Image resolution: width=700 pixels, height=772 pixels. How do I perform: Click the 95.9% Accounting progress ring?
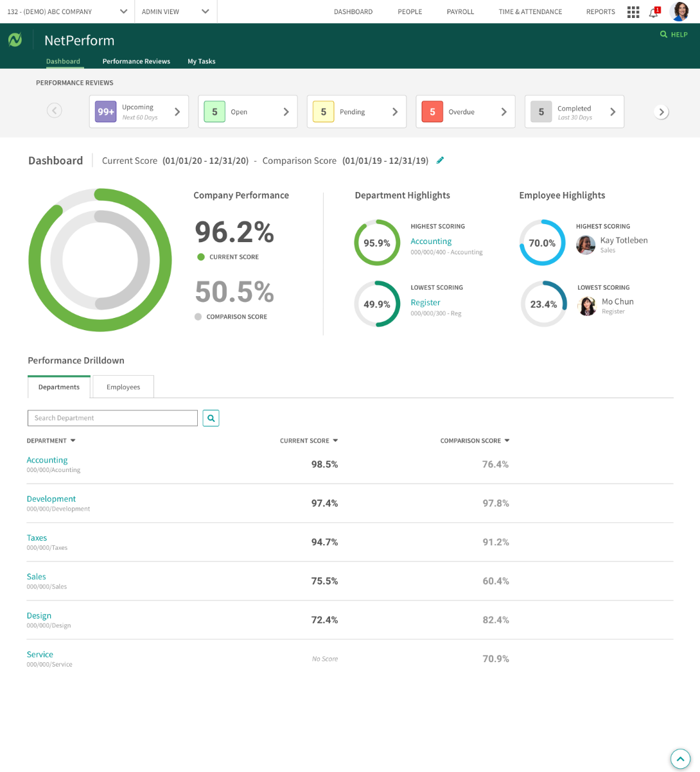[377, 243]
